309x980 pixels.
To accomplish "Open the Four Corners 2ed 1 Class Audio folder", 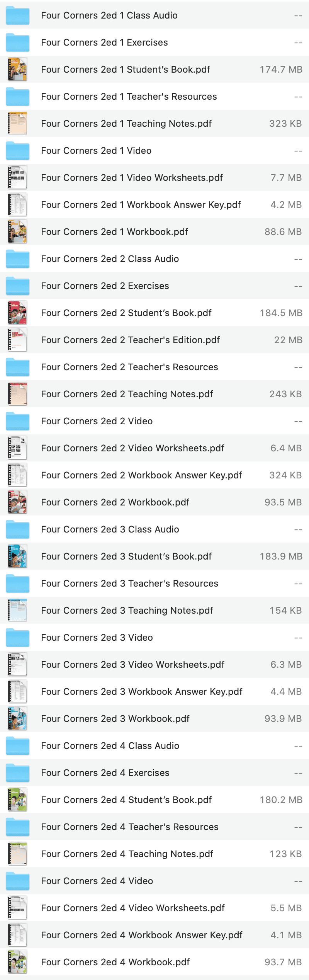I will click(109, 15).
